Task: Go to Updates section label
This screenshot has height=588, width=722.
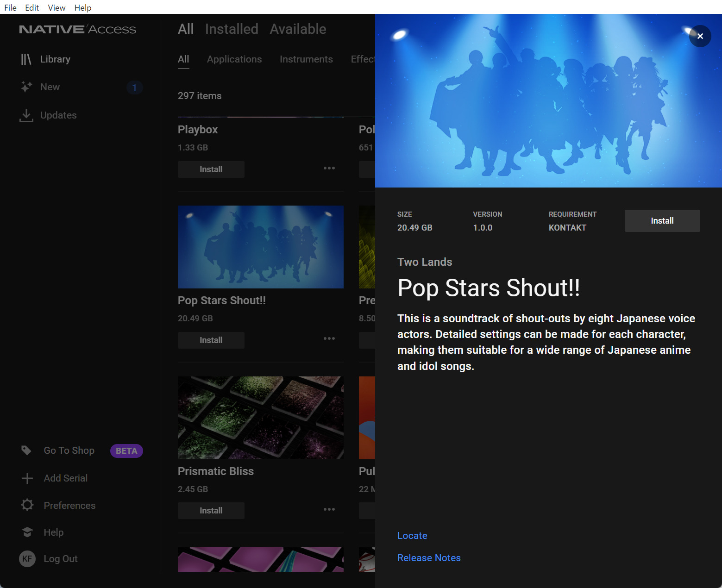Action: (x=58, y=115)
